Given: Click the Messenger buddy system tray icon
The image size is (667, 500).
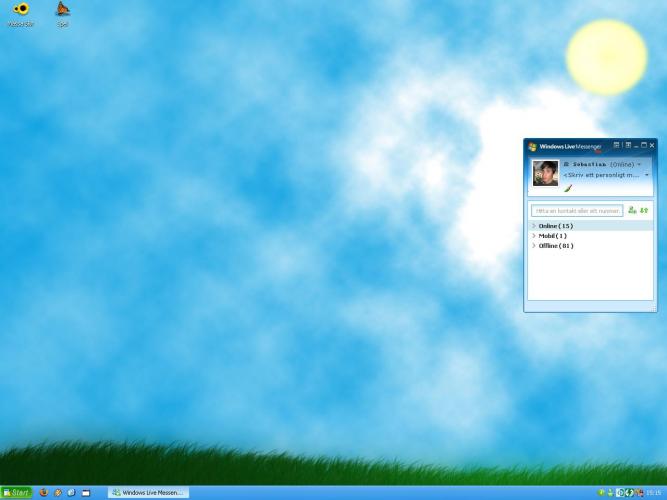Looking at the screenshot, I should (x=611, y=493).
